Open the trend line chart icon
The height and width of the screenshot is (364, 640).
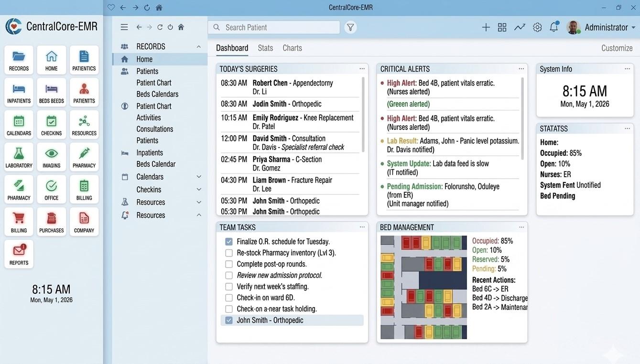(x=520, y=27)
